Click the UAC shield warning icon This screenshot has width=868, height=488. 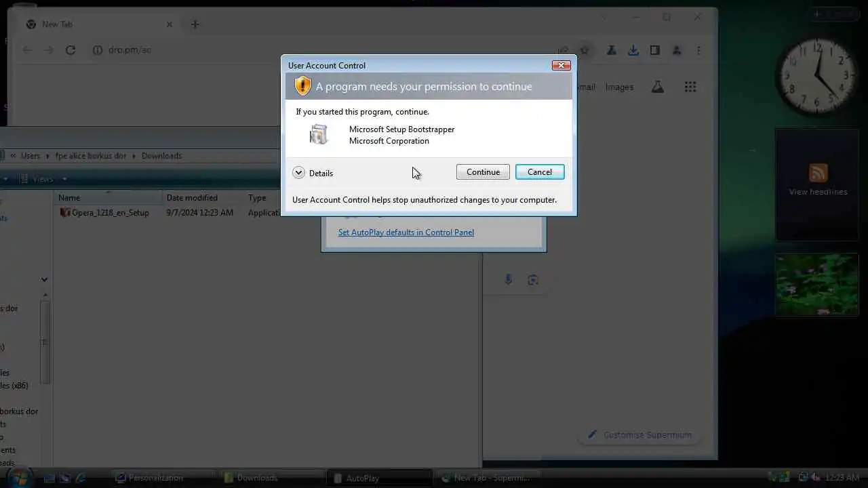302,86
